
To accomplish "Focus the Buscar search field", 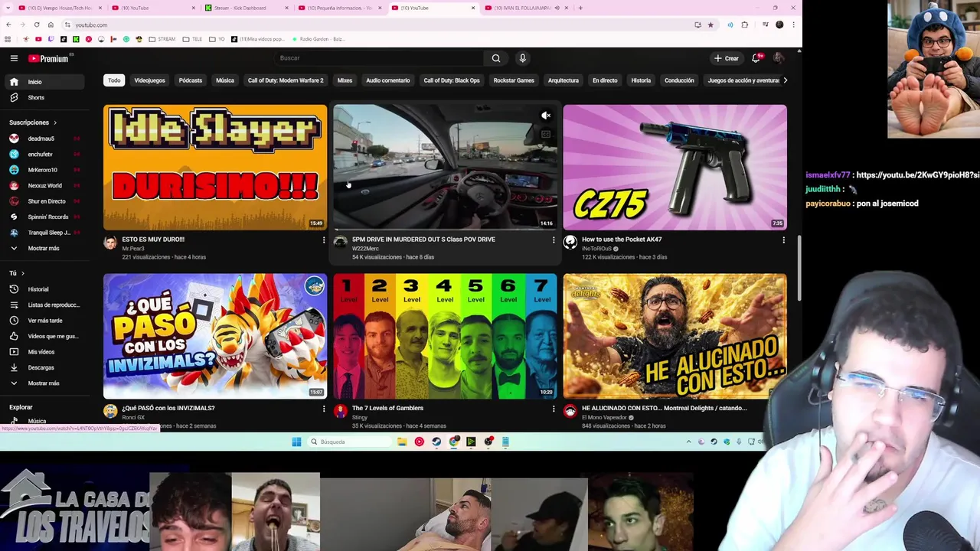I will click(378, 58).
